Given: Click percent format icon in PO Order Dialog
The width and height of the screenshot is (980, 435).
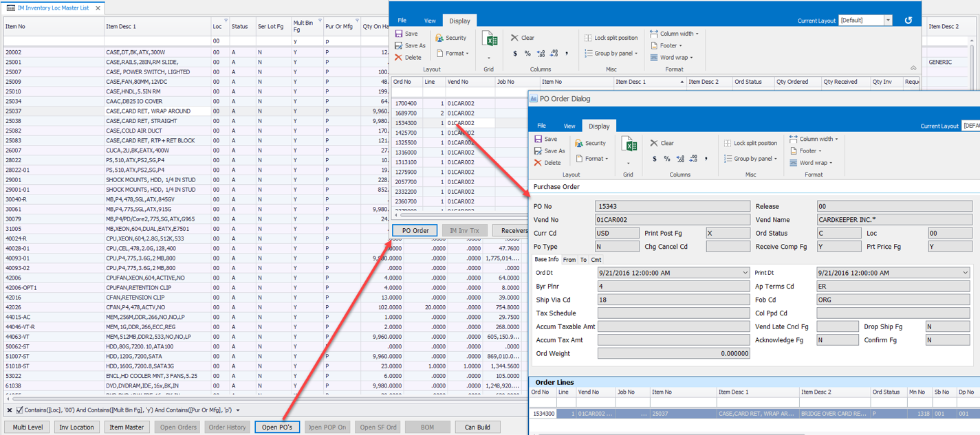Looking at the screenshot, I should click(666, 159).
